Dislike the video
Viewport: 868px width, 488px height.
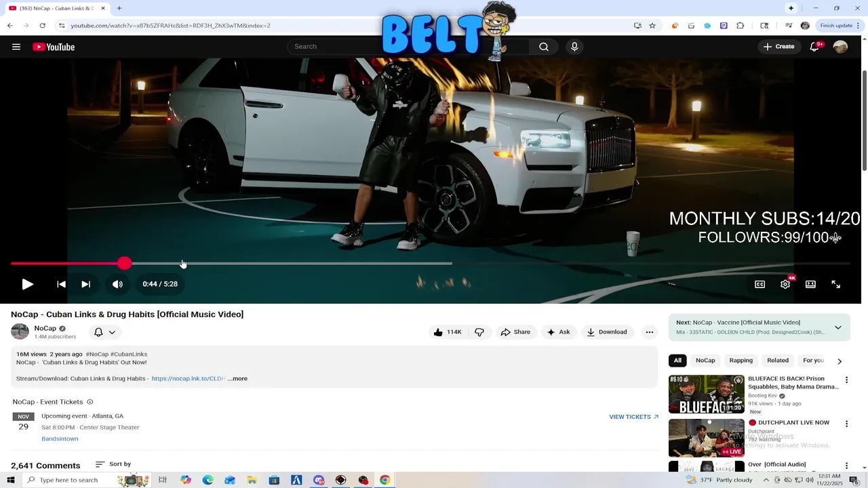point(479,332)
